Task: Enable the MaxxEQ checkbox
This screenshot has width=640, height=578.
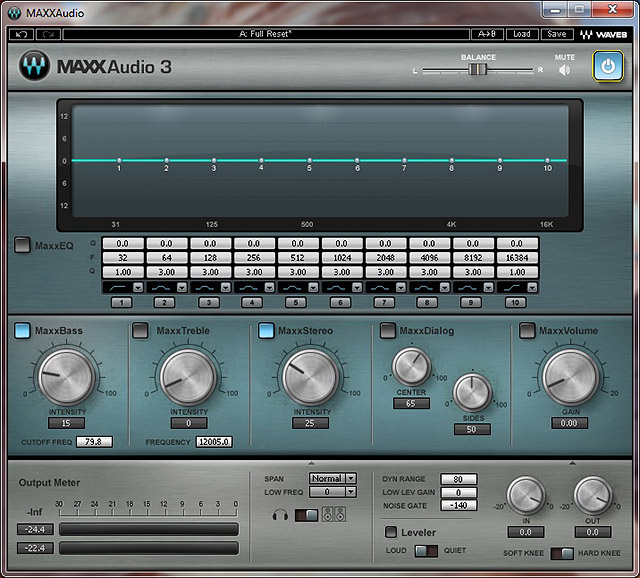Action: pyautogui.click(x=22, y=245)
